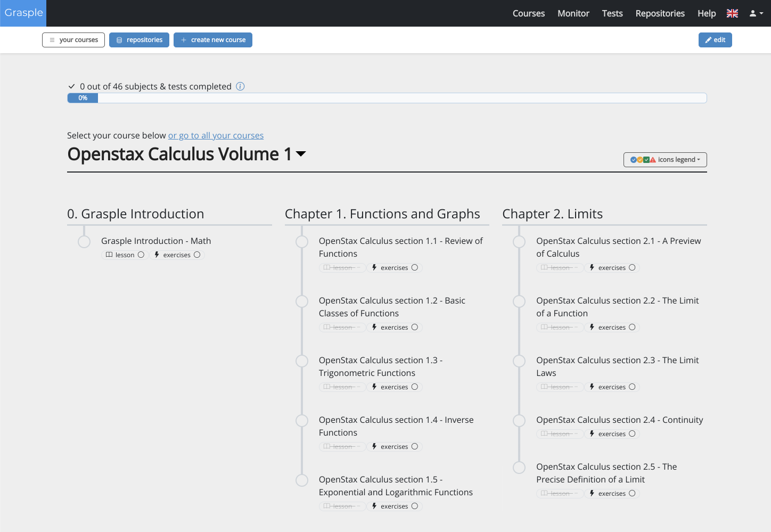Open Repositories in the top navigation
The width and height of the screenshot is (771, 532).
(660, 13)
